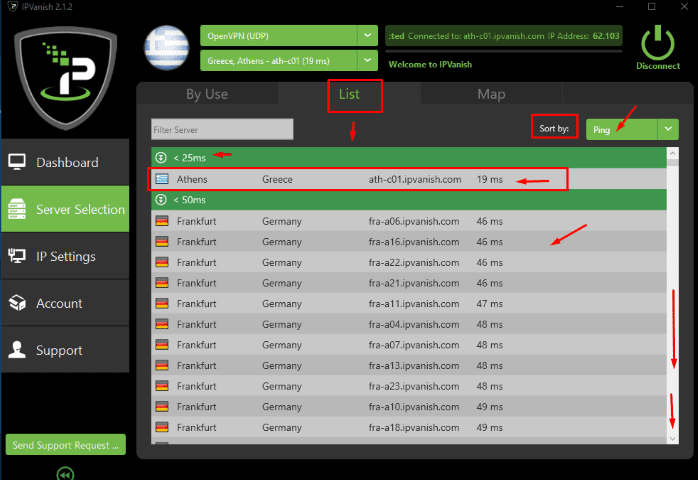This screenshot has width=698, height=480.
Task: Open the Dashboard section
Action: pos(65,162)
